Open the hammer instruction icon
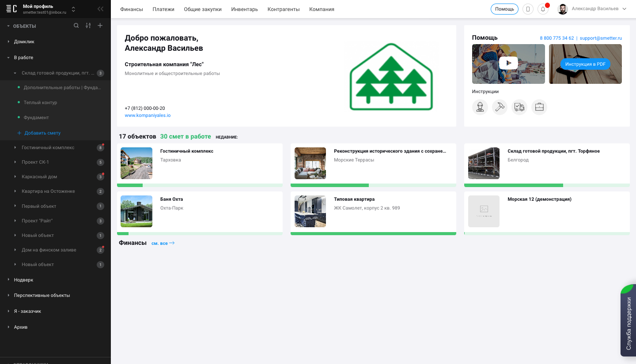 pos(500,107)
